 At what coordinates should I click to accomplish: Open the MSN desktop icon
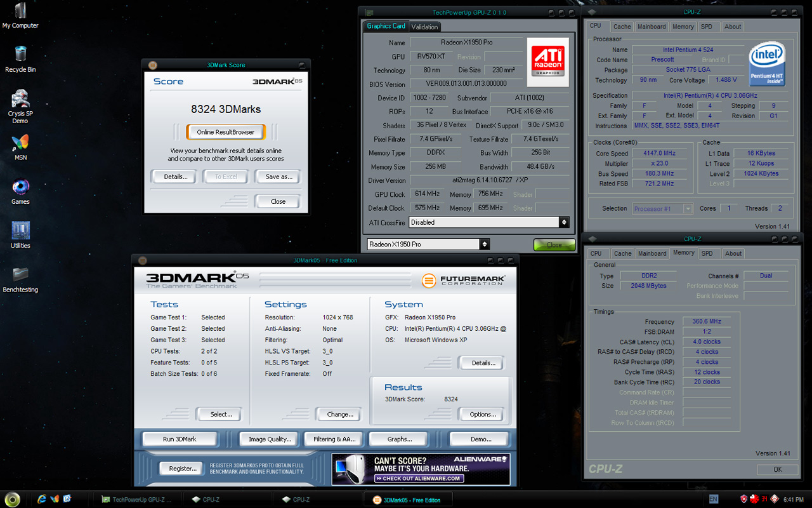coord(20,147)
